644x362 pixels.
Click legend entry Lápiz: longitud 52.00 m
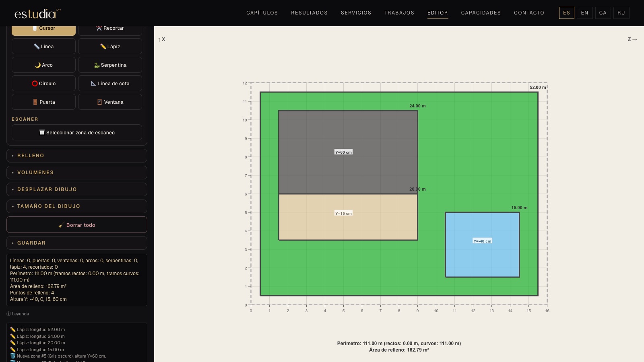click(x=37, y=329)
